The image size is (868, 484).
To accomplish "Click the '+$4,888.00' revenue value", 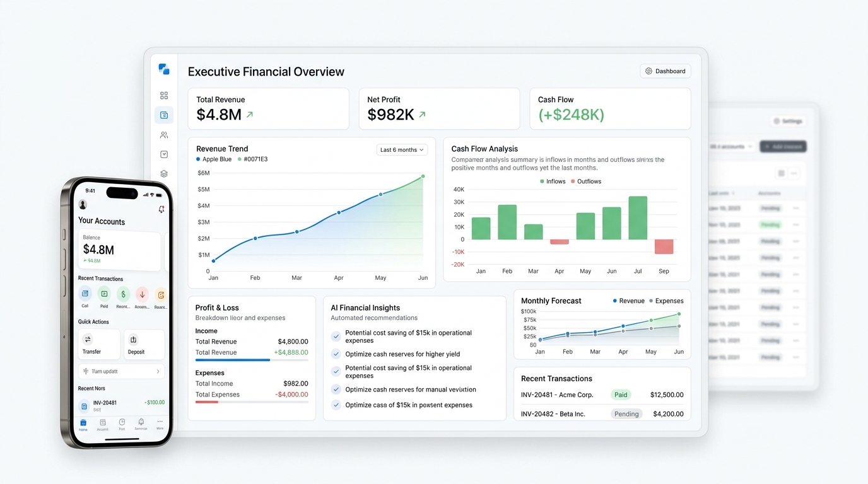I will point(291,352).
